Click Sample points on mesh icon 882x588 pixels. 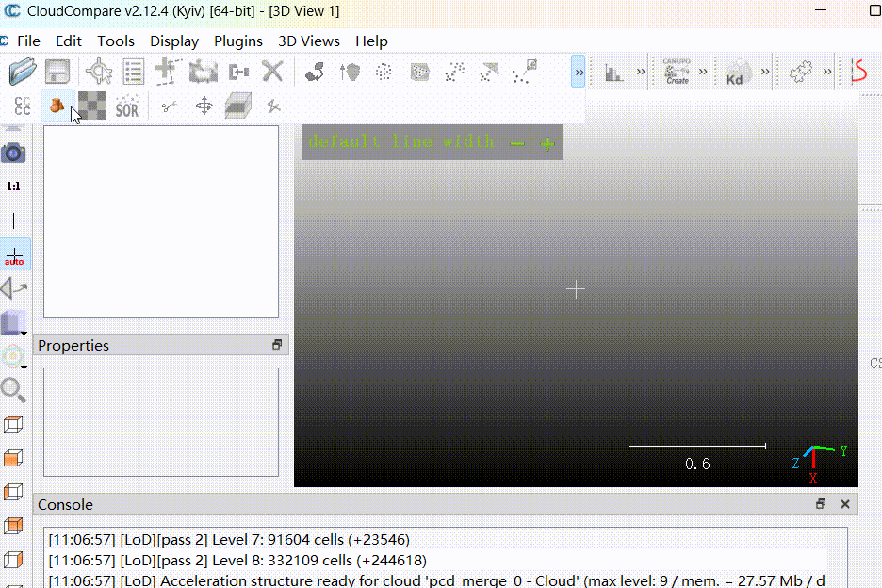pyautogui.click(x=419, y=72)
